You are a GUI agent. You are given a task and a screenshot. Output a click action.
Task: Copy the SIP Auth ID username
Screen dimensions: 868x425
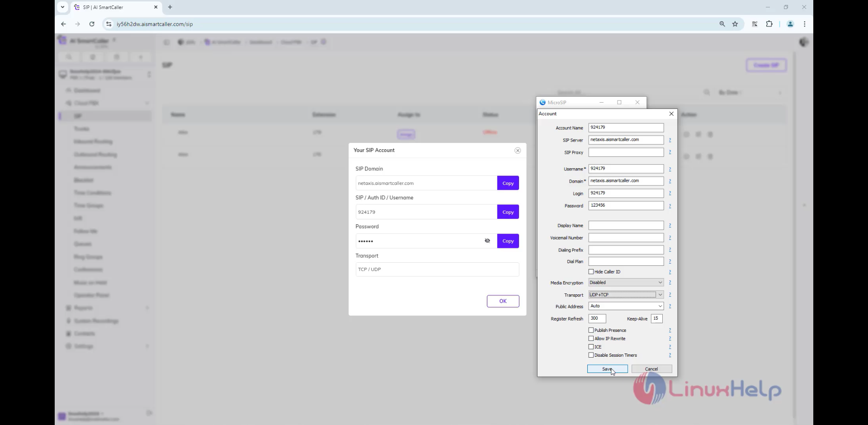click(x=508, y=212)
